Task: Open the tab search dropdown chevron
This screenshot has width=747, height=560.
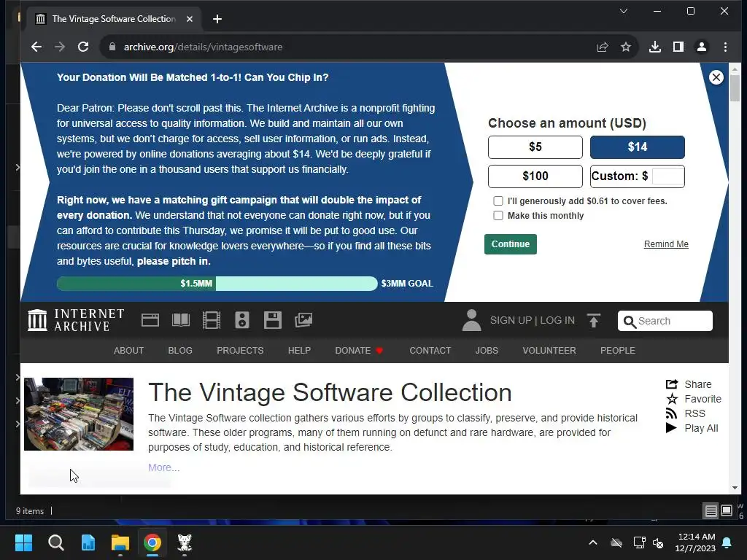Action: [x=623, y=11]
